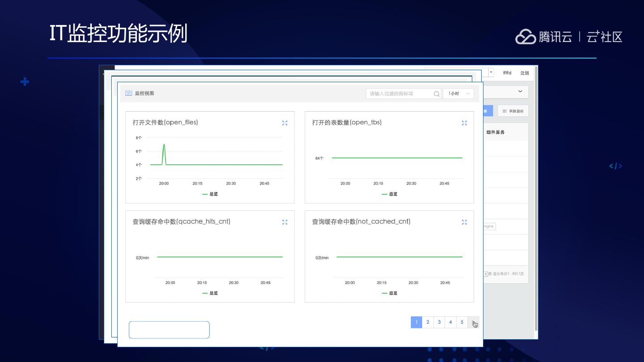Expand the open_tbs chart to fullscreen
644x362 pixels.
tap(464, 123)
